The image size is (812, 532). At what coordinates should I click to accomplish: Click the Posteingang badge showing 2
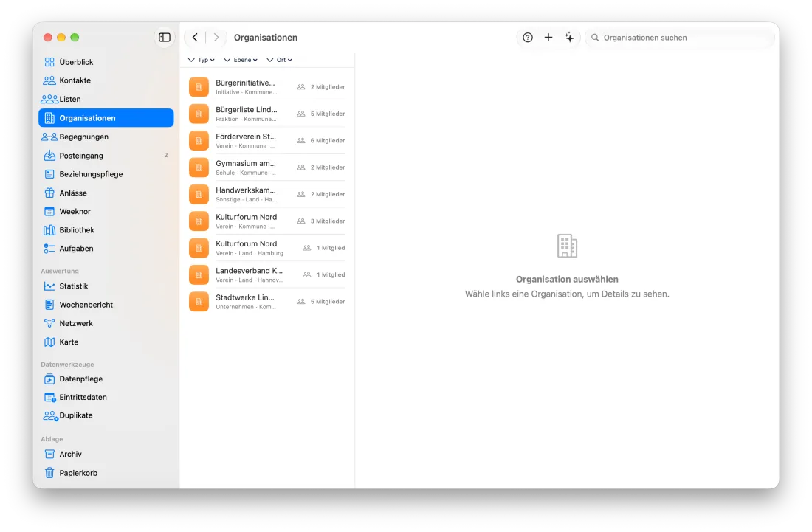[x=165, y=155]
